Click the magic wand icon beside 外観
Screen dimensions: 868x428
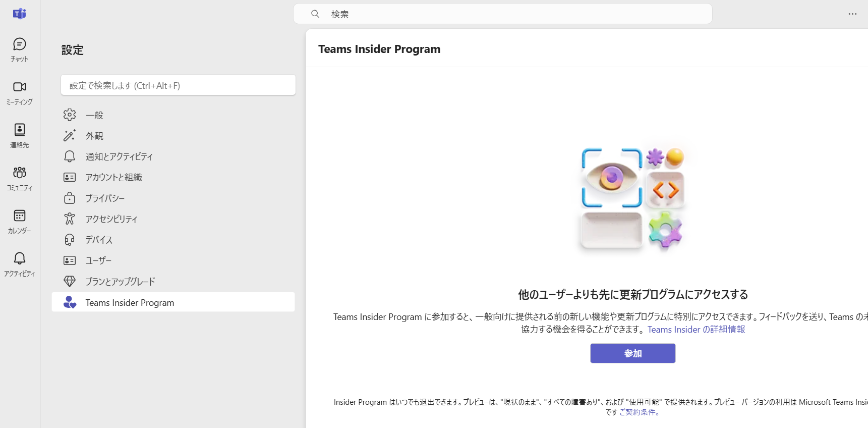point(70,135)
